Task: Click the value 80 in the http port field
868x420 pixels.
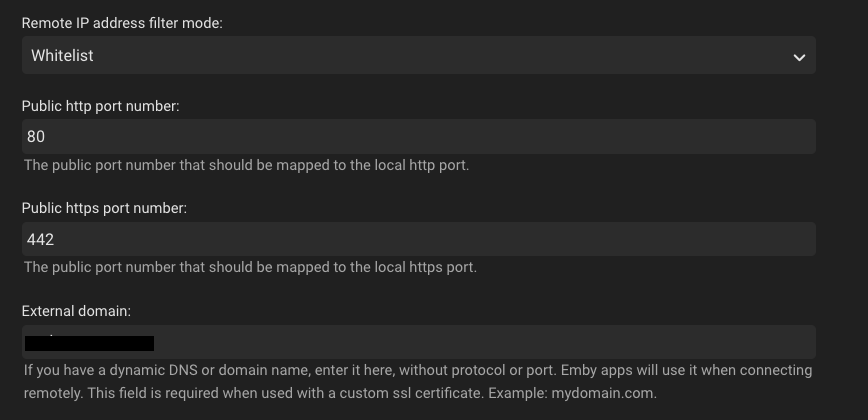Action: point(36,137)
